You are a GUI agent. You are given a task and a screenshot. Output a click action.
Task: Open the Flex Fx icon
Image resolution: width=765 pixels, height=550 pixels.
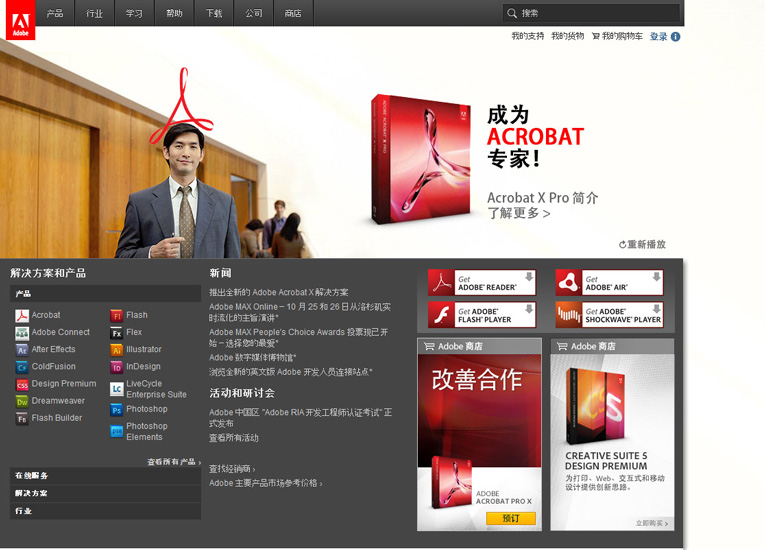[117, 333]
